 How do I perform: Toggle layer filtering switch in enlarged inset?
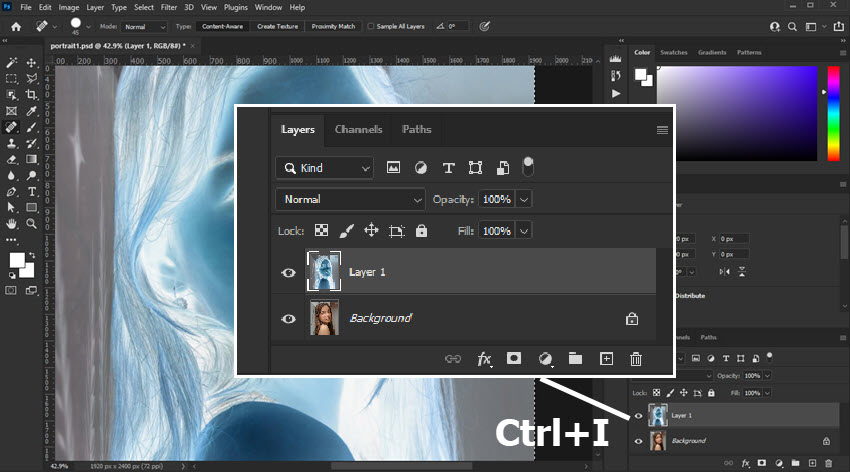(x=528, y=167)
